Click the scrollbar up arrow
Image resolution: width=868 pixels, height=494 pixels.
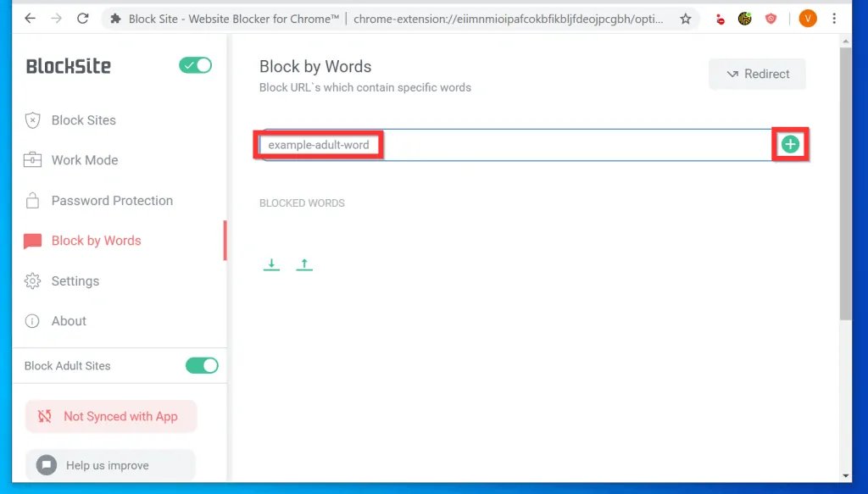click(x=845, y=42)
